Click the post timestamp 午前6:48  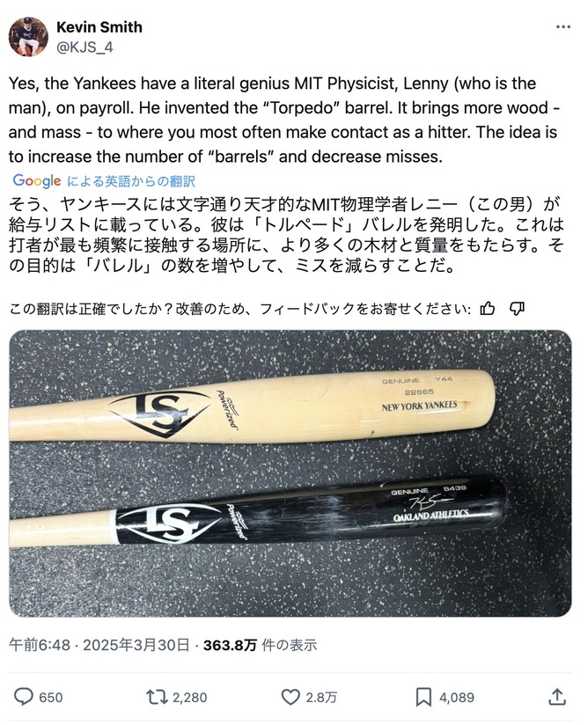coord(40,645)
